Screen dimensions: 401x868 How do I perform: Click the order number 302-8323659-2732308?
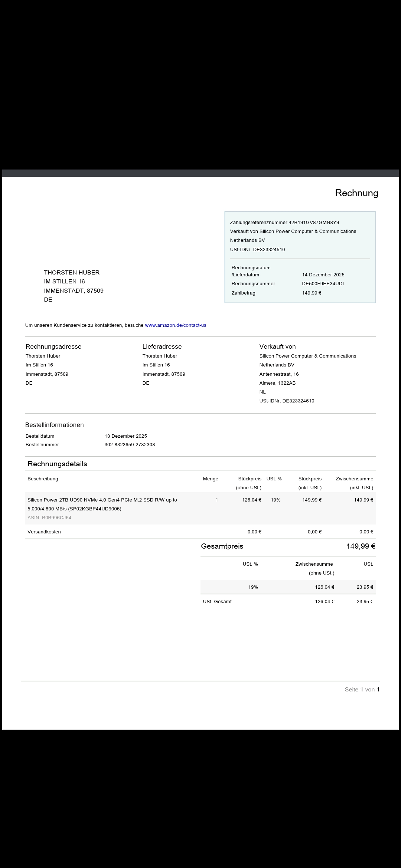point(130,445)
